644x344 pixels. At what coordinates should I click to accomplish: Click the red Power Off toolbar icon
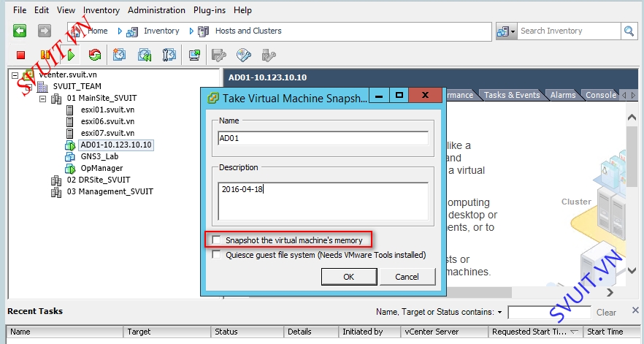[21, 55]
